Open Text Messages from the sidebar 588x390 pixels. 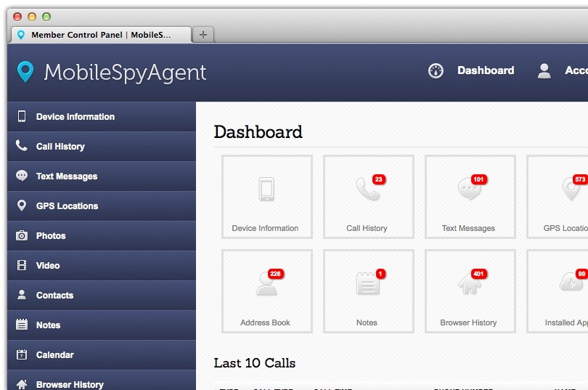pyautogui.click(x=102, y=176)
